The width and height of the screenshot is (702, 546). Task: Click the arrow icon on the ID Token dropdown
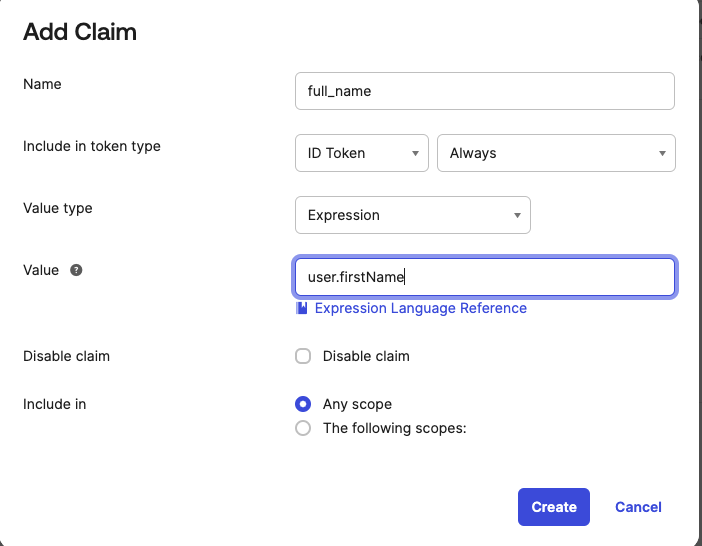(x=415, y=154)
